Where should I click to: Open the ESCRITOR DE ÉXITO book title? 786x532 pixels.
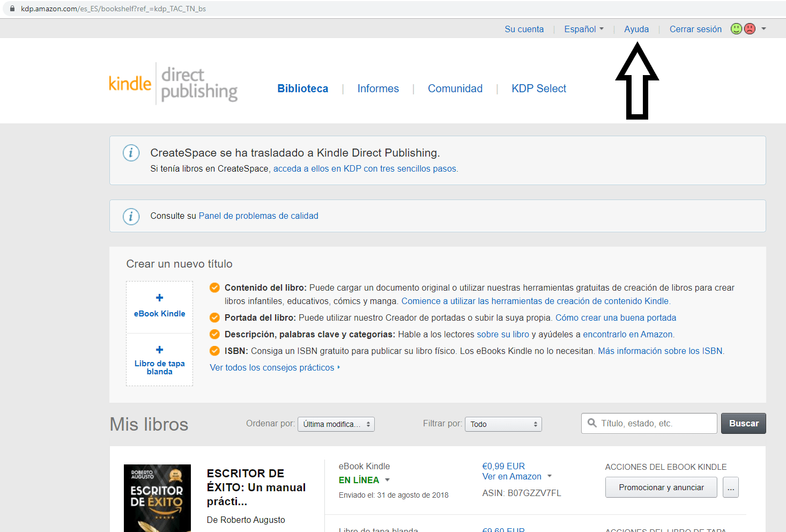point(256,487)
